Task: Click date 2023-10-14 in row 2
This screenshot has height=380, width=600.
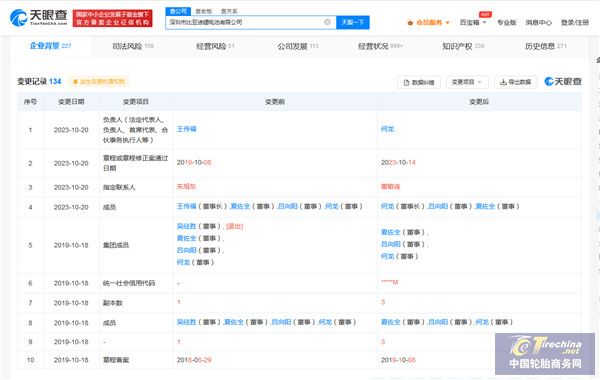Action: (x=398, y=163)
